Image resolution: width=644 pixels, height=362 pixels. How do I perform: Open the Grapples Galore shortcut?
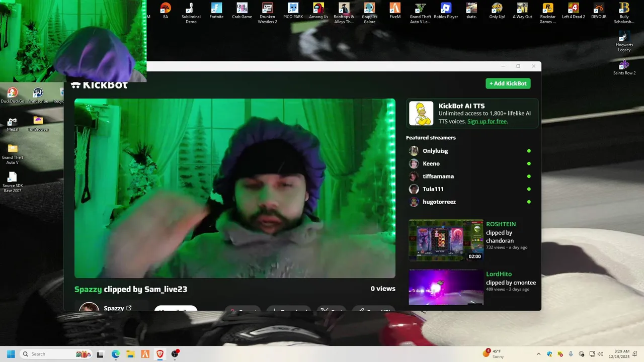369,13
